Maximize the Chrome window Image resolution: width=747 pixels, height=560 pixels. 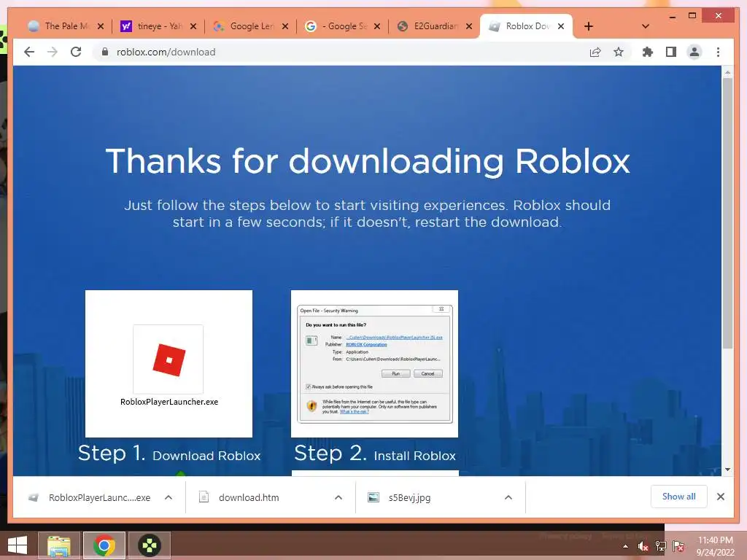692,16
